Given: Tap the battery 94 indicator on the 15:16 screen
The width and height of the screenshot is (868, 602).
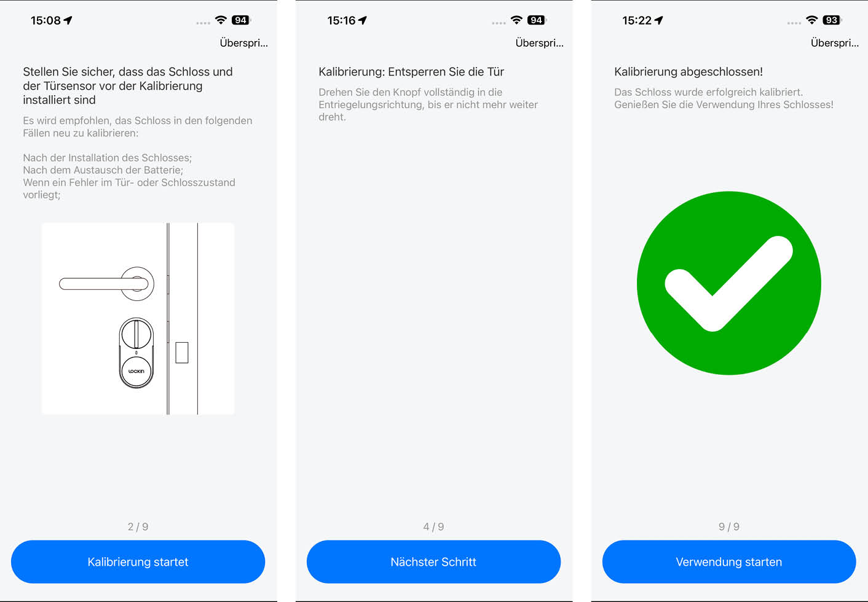Looking at the screenshot, I should (x=537, y=20).
